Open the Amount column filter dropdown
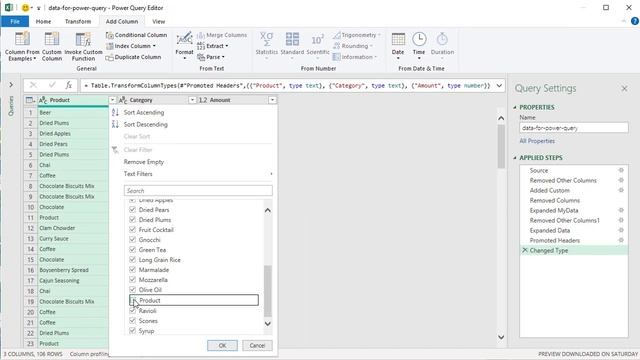This screenshot has height=360, width=640. tap(272, 100)
